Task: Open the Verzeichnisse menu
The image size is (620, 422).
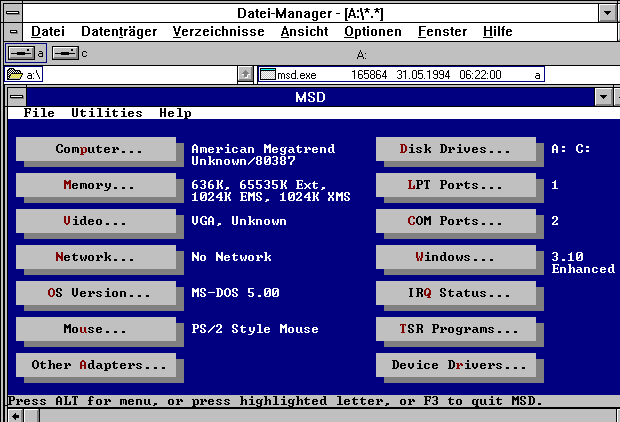Action: click(218, 32)
